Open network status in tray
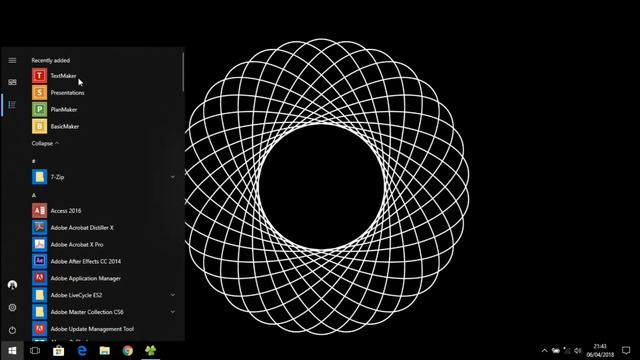 pyautogui.click(x=567, y=351)
